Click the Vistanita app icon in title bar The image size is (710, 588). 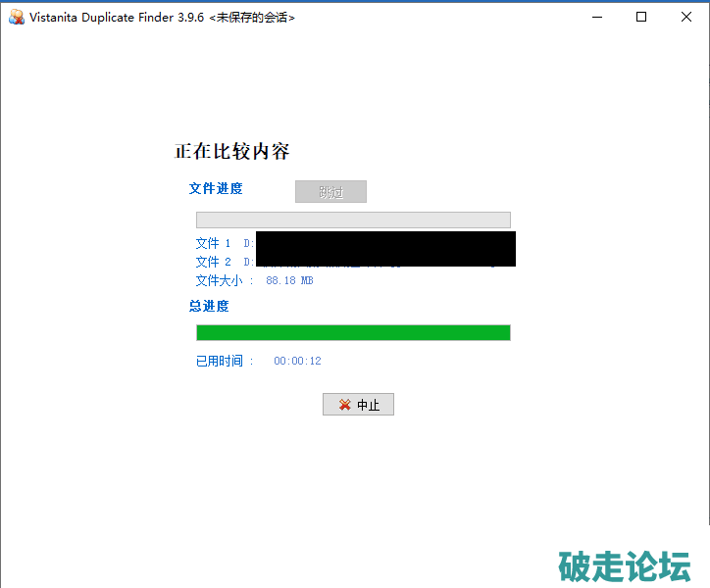coord(16,17)
